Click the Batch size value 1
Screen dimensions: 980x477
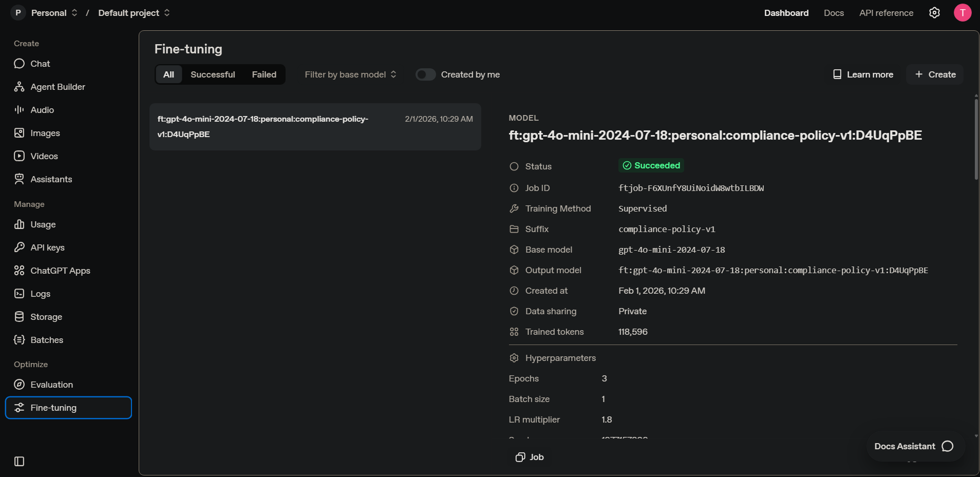coord(603,399)
